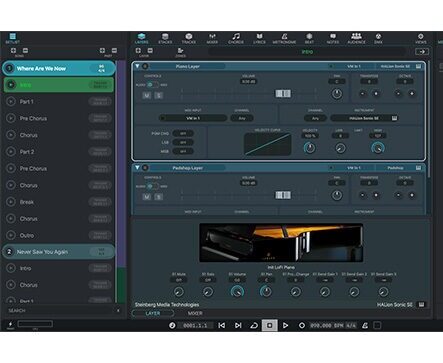The image size is (443, 363).
Task: Open the DMX view icon
Action: click(378, 36)
